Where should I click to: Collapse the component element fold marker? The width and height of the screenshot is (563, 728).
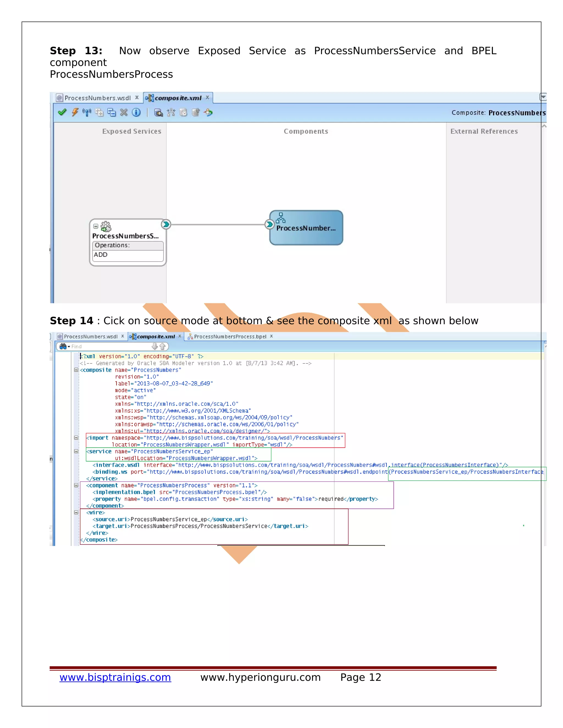pyautogui.click(x=76, y=485)
